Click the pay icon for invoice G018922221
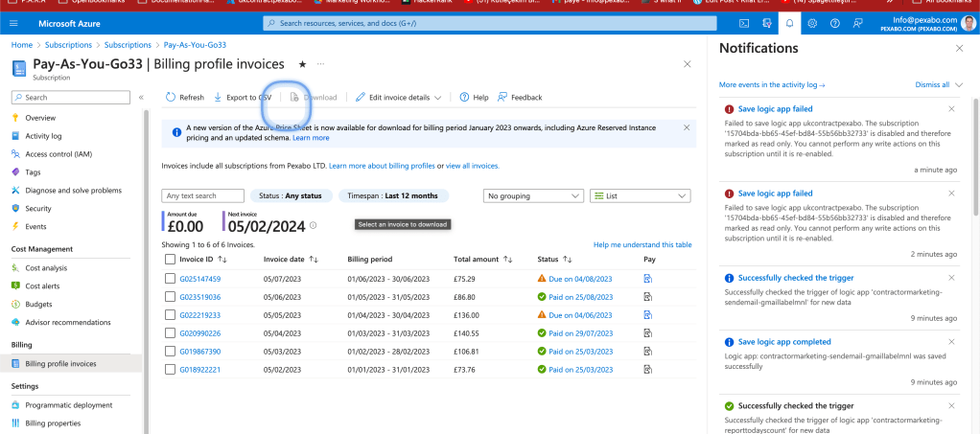Viewport: 980px width, 434px height. [x=648, y=369]
